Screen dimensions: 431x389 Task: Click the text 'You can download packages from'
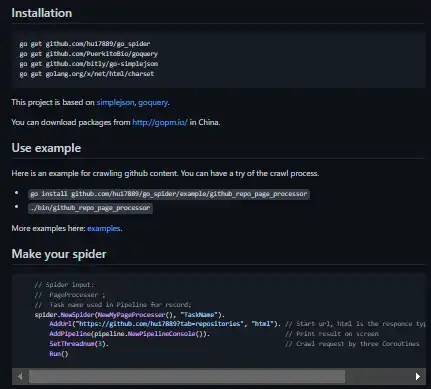click(x=71, y=122)
